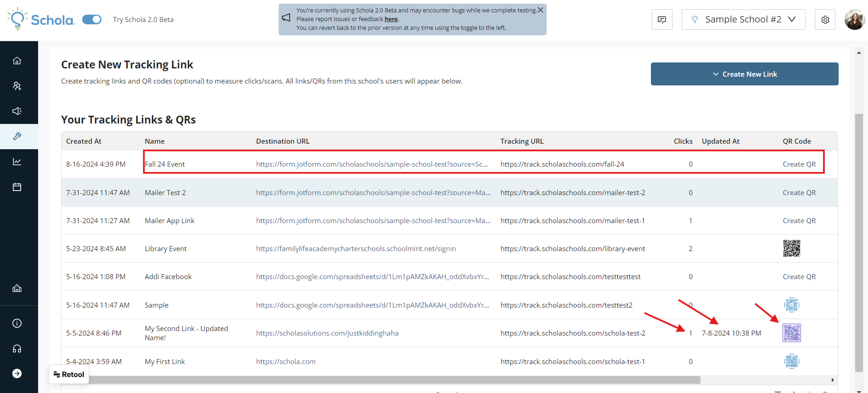Screen dimensions: 868x393
Task: Open the megaphone marketing sidebar icon
Action: point(17,111)
